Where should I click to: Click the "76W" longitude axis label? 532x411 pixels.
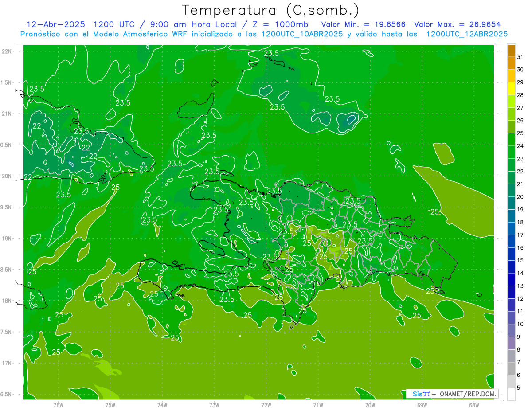[x=58, y=405]
